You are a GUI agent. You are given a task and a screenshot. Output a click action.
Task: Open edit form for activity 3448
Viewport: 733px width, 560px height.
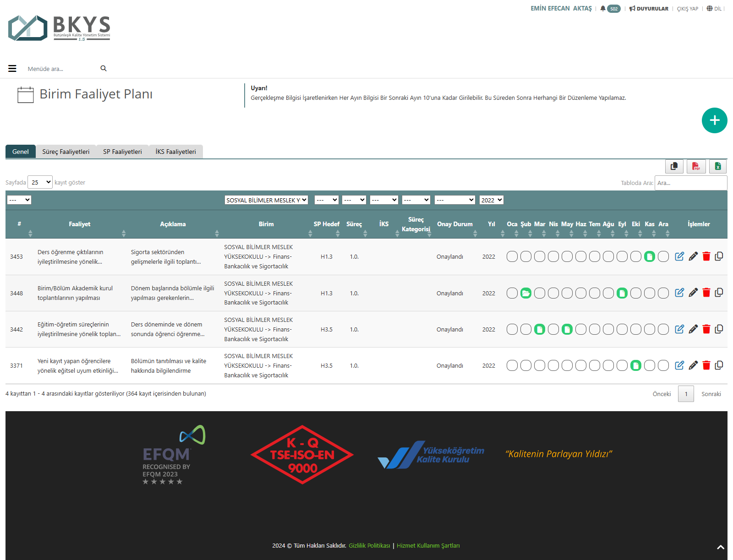point(679,293)
